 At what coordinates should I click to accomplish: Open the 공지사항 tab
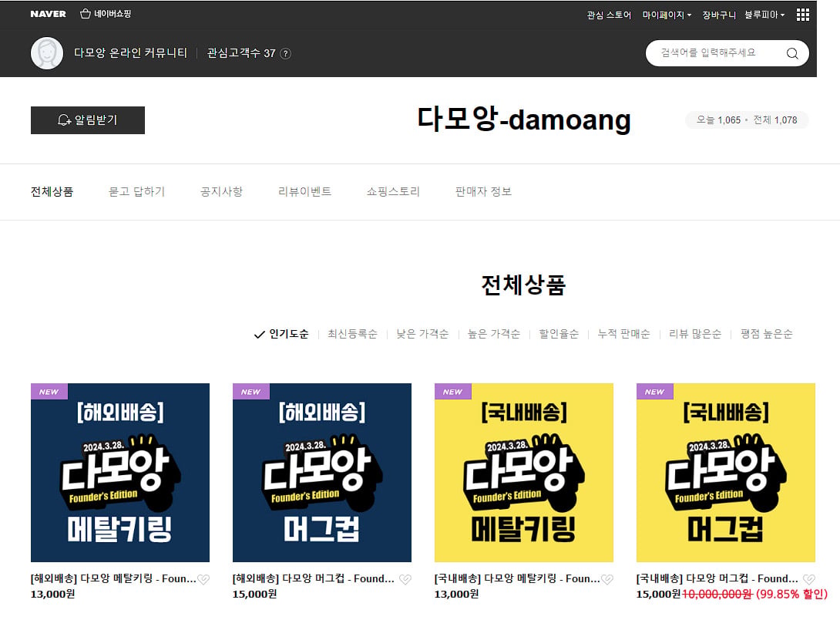(221, 191)
